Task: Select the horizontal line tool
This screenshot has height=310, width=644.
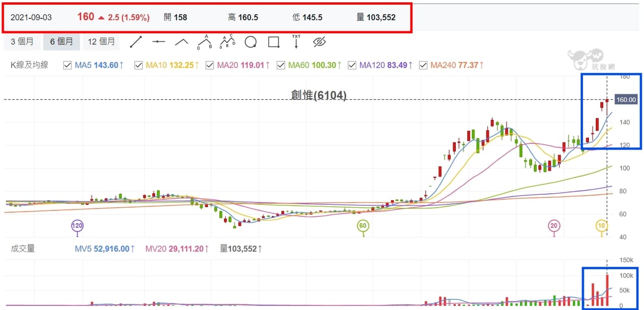Action: [159, 42]
